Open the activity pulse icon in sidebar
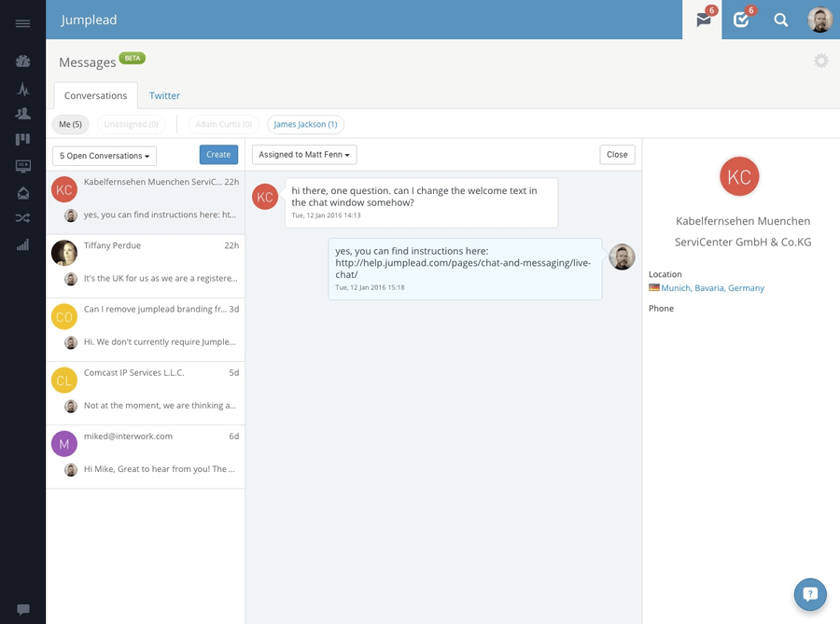Viewport: 840px width, 624px height. [x=22, y=89]
